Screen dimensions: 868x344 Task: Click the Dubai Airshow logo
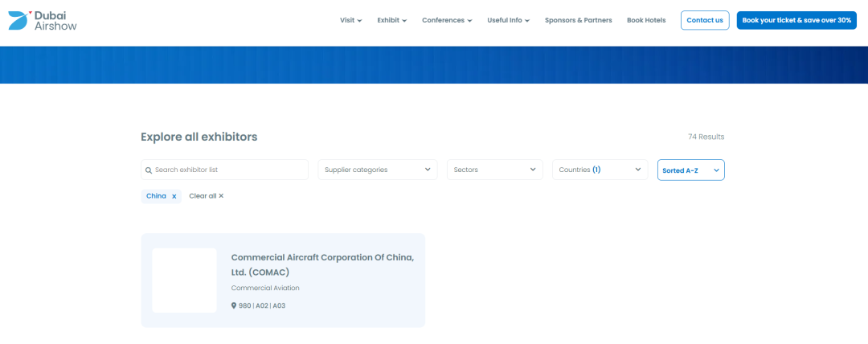click(x=43, y=21)
